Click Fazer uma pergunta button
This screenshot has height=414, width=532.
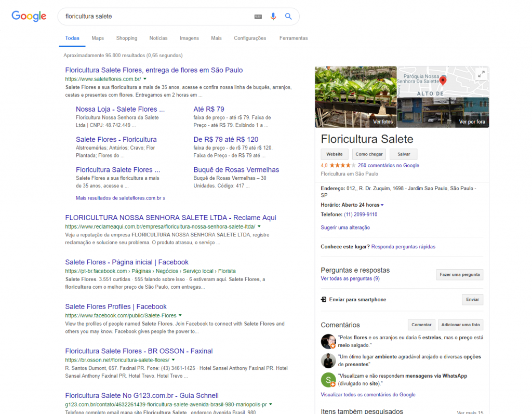[x=460, y=275]
